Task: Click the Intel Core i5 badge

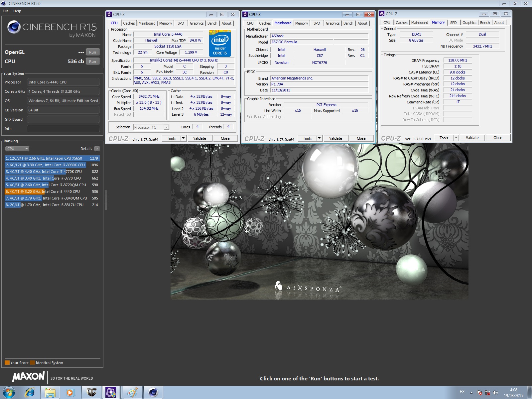Action: pos(220,44)
